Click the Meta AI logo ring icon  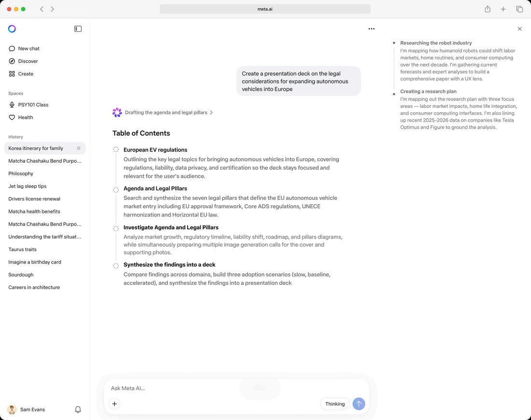[x=12, y=29]
